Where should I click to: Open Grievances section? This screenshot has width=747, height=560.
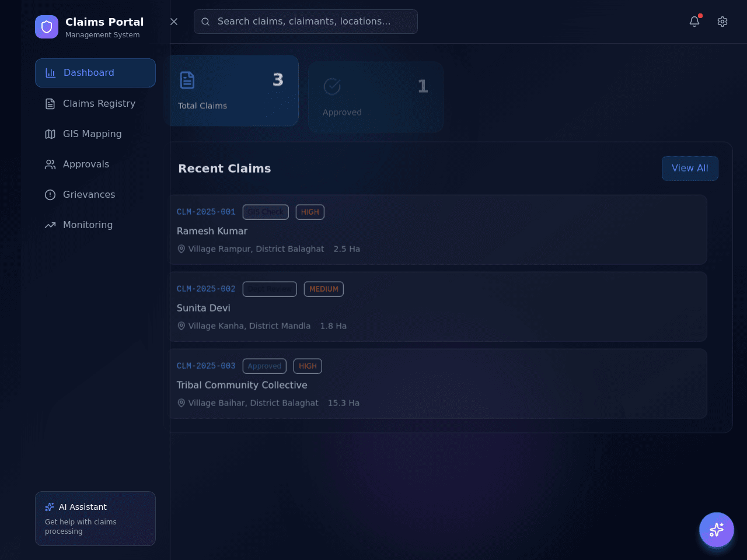[x=95, y=194]
